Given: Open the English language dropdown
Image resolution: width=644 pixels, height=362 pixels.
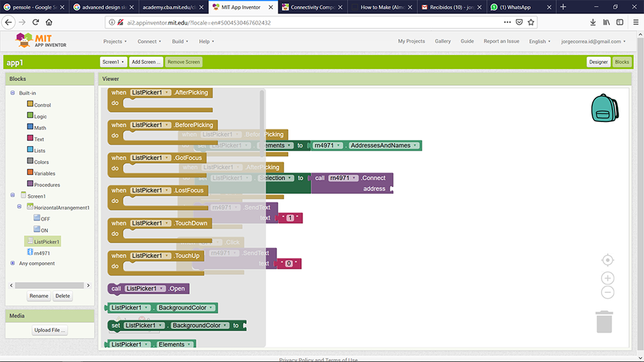Looking at the screenshot, I should point(539,42).
